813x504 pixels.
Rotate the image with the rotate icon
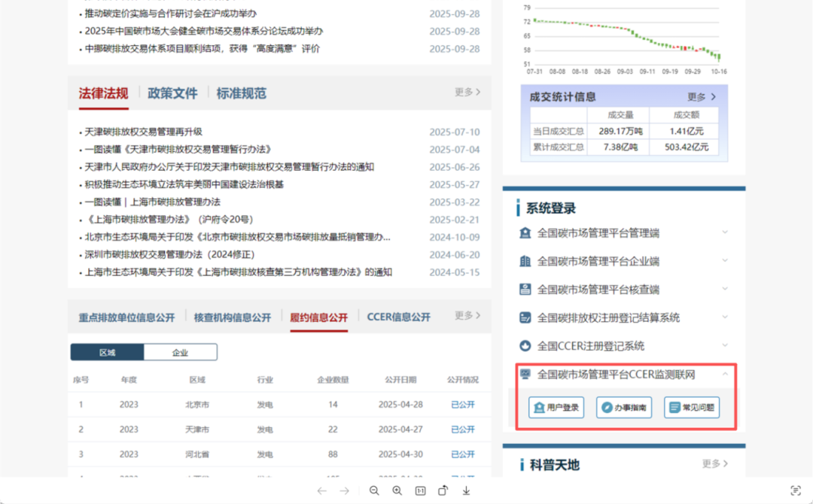pyautogui.click(x=443, y=490)
